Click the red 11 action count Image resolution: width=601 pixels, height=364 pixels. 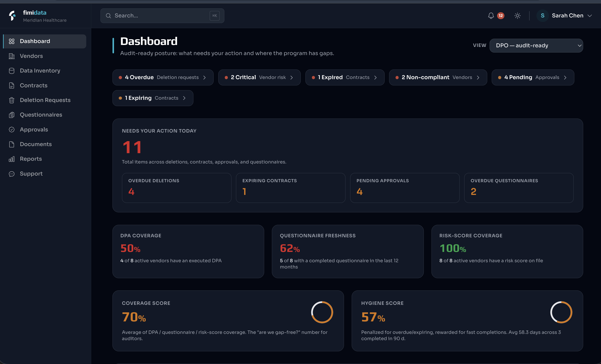click(x=132, y=147)
